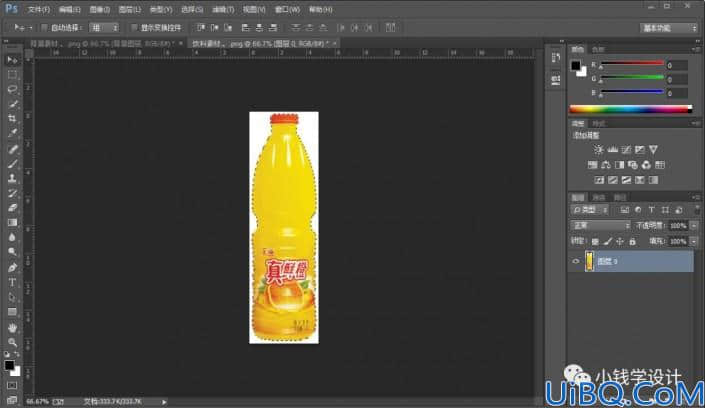
Task: Select the Hand tool
Action: [12, 328]
